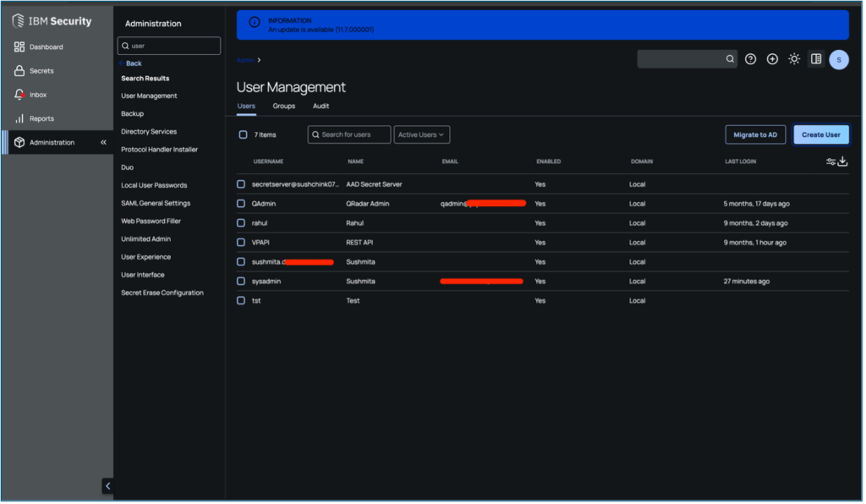Collapse the sidebar using bottom arrow
Viewport: 866px width, 504px height.
coord(107,485)
